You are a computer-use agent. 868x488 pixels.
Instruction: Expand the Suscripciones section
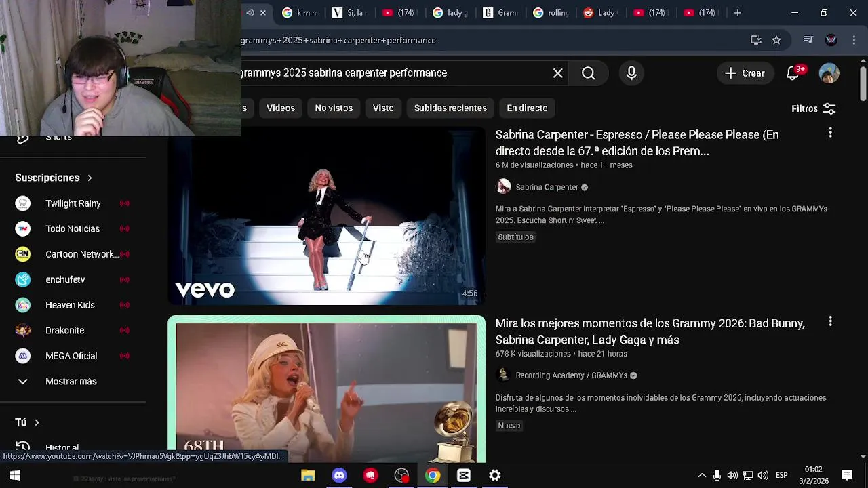[x=54, y=178]
